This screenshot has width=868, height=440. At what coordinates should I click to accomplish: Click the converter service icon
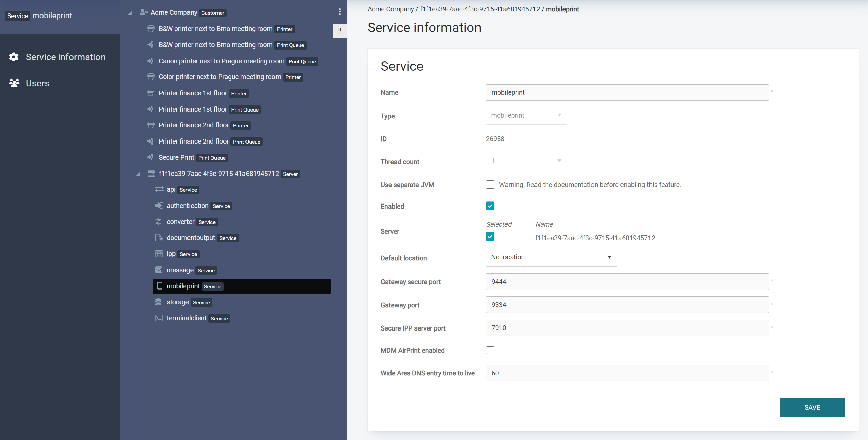tap(158, 222)
